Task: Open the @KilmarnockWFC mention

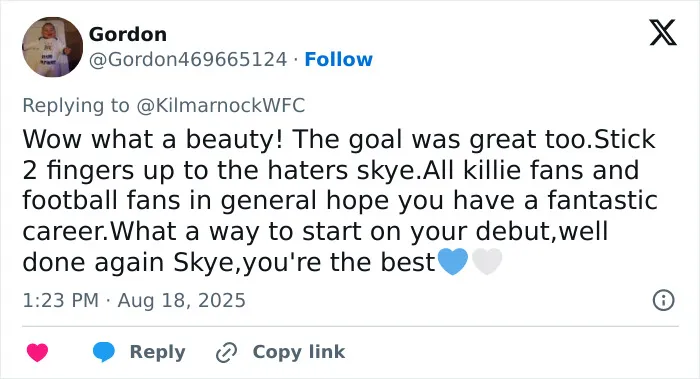Action: (x=221, y=106)
